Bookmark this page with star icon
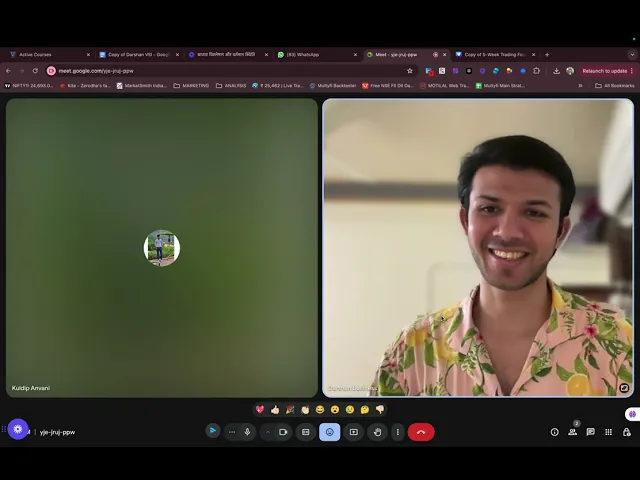 (x=410, y=71)
